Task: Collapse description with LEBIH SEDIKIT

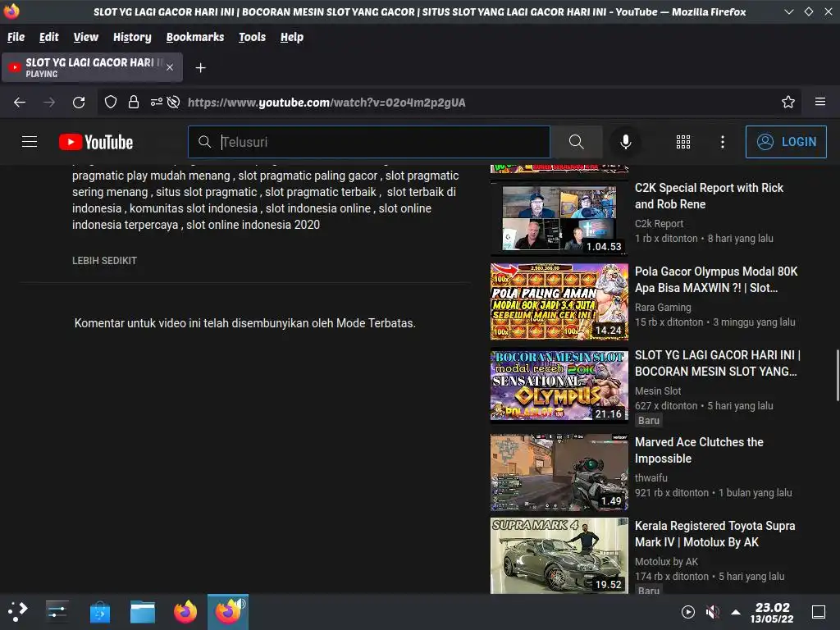Action: pos(104,261)
